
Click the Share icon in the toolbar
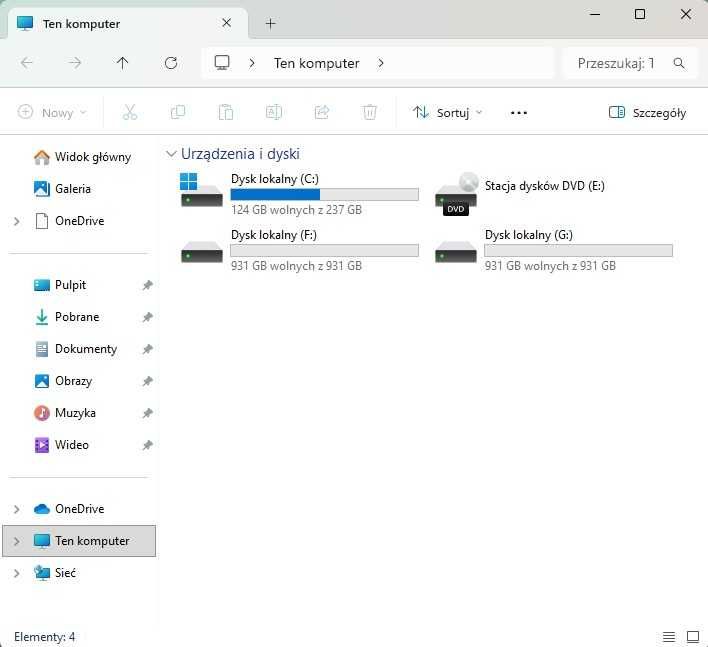click(x=321, y=112)
